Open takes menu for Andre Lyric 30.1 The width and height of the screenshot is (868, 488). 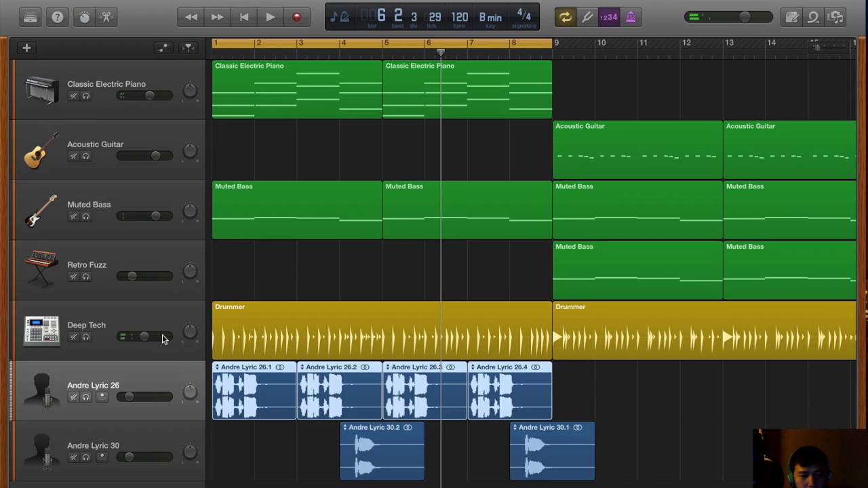coord(515,428)
